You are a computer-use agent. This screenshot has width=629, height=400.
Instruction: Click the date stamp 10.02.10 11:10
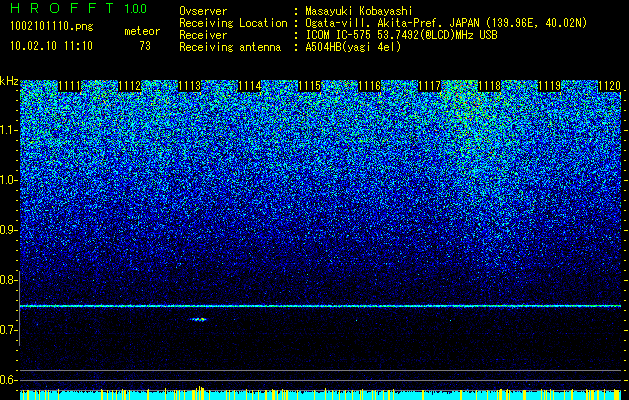tap(51, 46)
